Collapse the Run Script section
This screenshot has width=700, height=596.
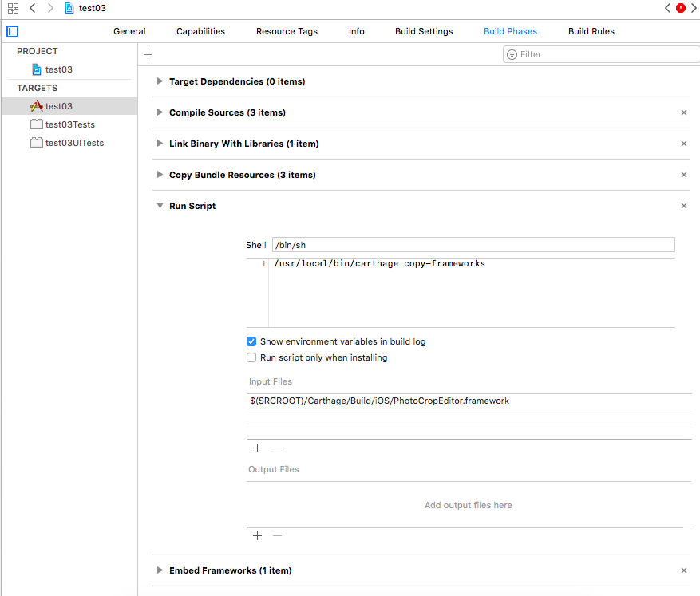point(160,206)
